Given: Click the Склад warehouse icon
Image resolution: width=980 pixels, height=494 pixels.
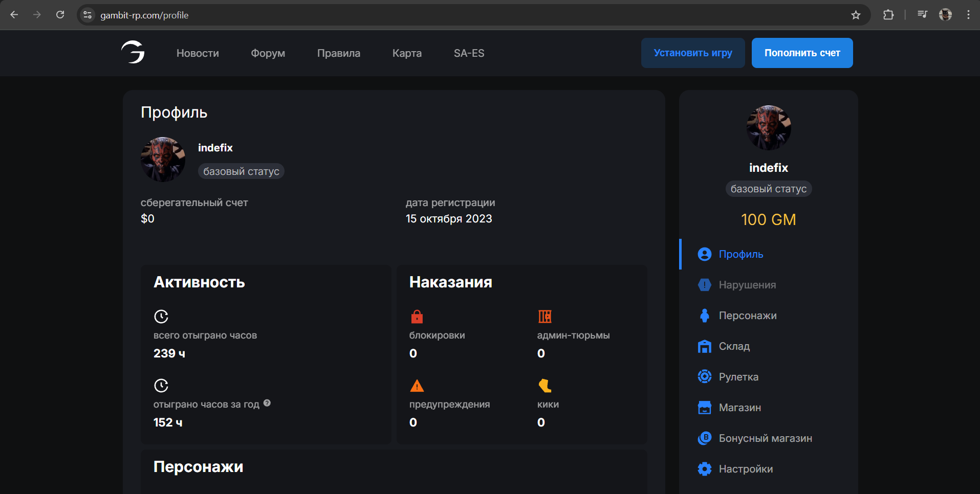Looking at the screenshot, I should tap(705, 346).
